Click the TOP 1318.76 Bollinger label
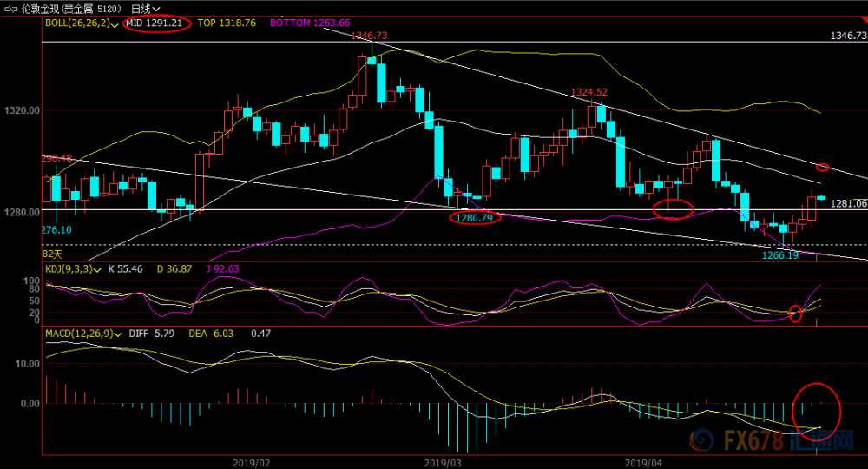Image resolution: width=868 pixels, height=469 pixels. point(227,23)
